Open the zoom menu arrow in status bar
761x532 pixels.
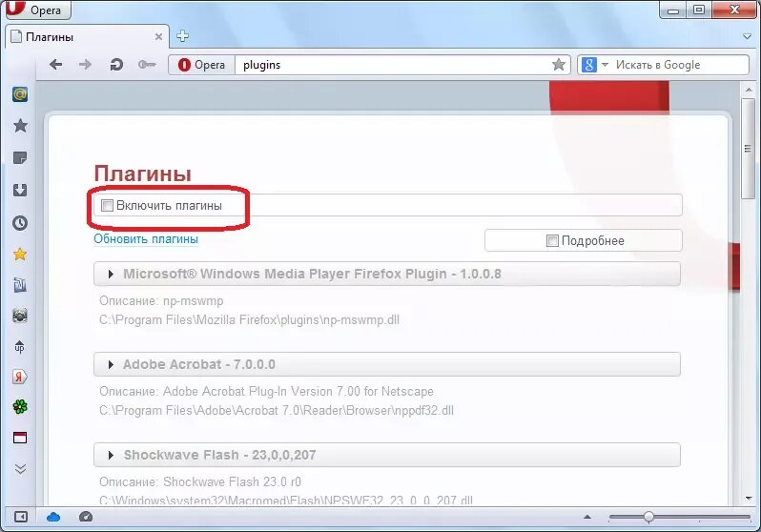(587, 517)
